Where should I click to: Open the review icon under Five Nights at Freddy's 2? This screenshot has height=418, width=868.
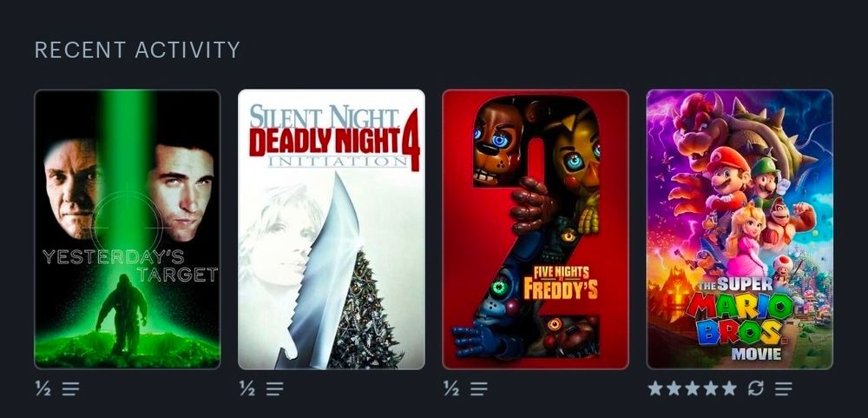click(x=479, y=389)
